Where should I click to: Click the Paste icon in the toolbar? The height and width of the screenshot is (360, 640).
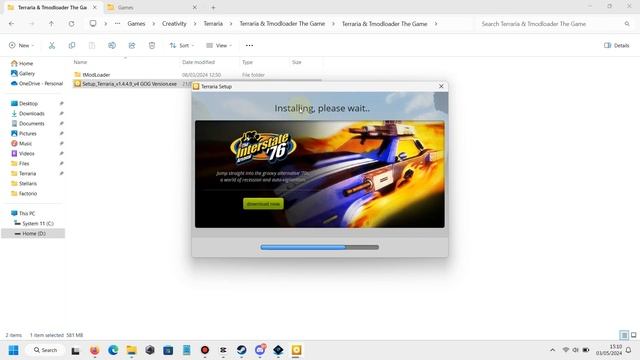92,45
